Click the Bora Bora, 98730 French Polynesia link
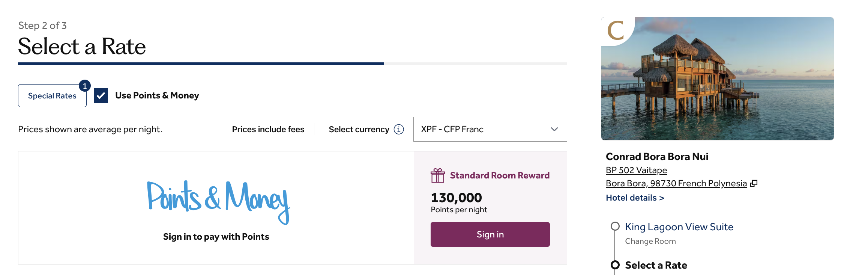This screenshot has width=868, height=275. tap(676, 183)
